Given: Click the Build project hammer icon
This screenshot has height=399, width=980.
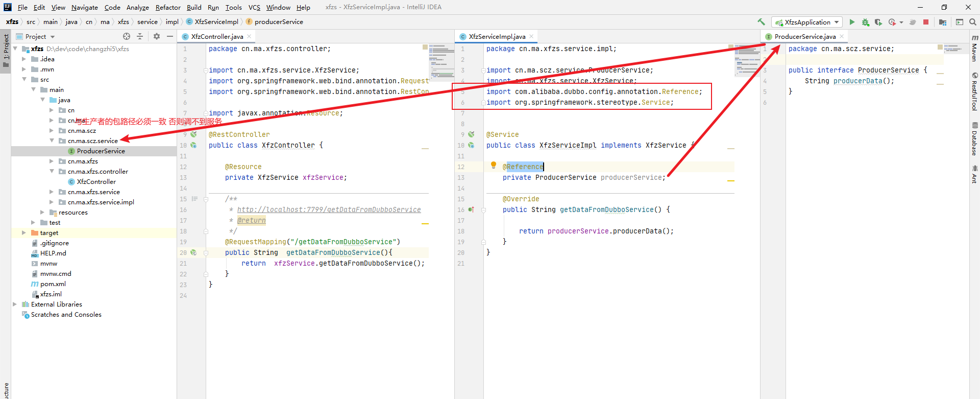Looking at the screenshot, I should click(x=761, y=22).
